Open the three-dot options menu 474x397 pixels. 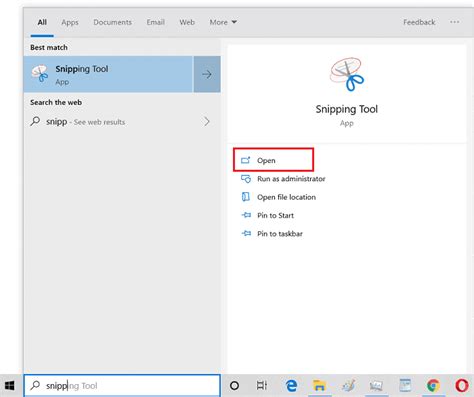(x=455, y=22)
